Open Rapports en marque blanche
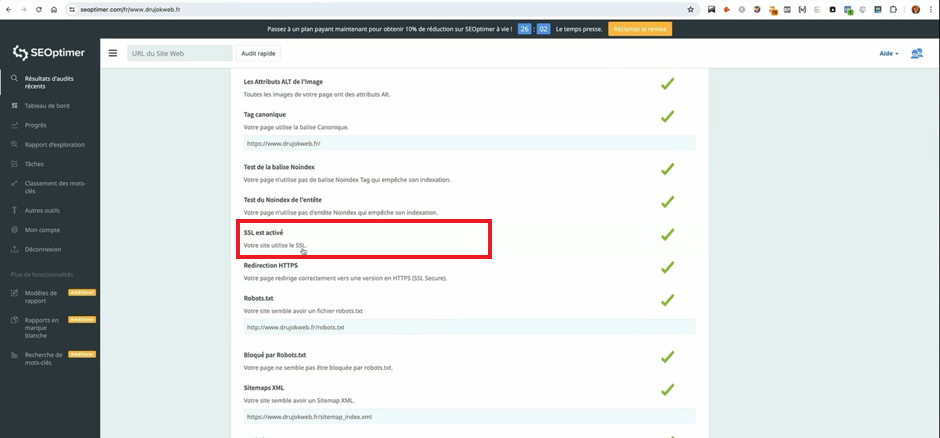The height and width of the screenshot is (438, 940). click(x=42, y=328)
